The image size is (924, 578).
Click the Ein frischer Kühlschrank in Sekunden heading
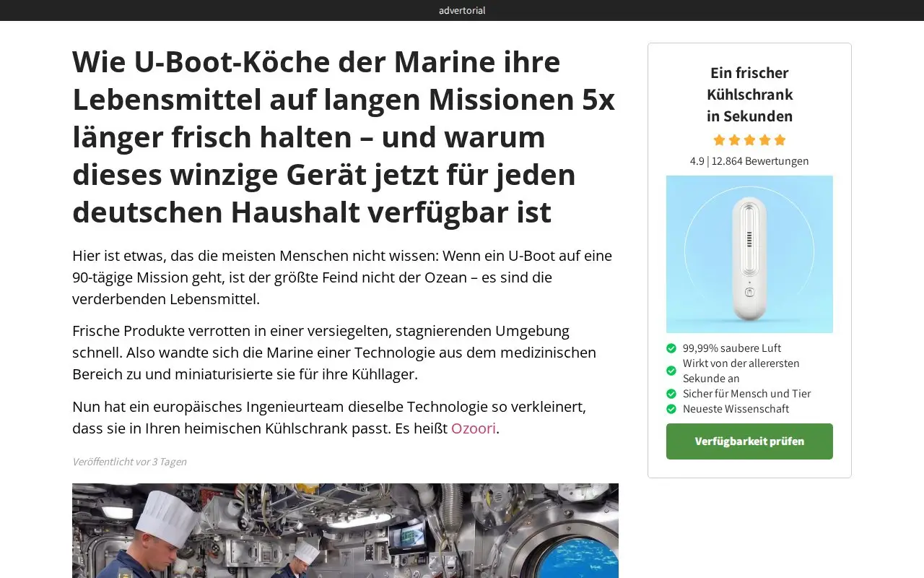pyautogui.click(x=749, y=94)
